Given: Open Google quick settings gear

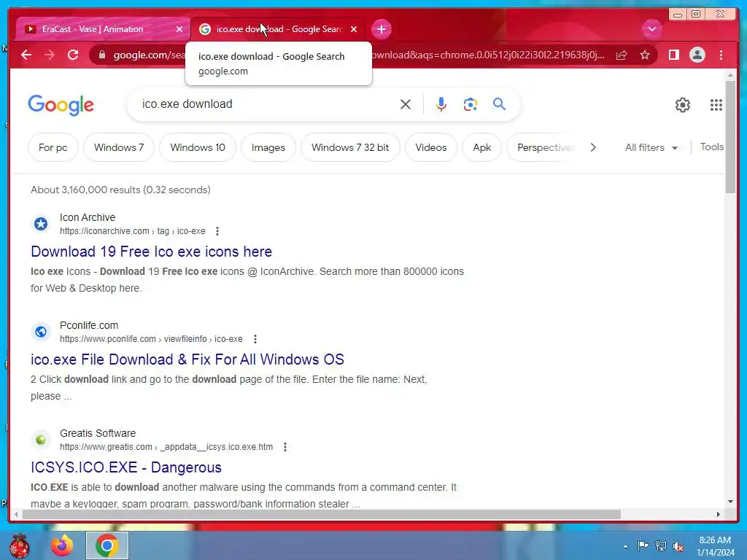Looking at the screenshot, I should point(683,105).
